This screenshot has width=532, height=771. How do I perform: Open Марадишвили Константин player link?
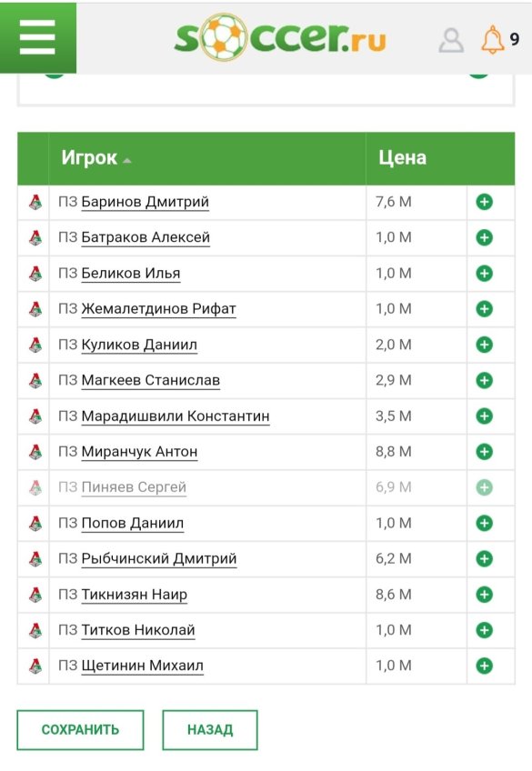tap(175, 416)
